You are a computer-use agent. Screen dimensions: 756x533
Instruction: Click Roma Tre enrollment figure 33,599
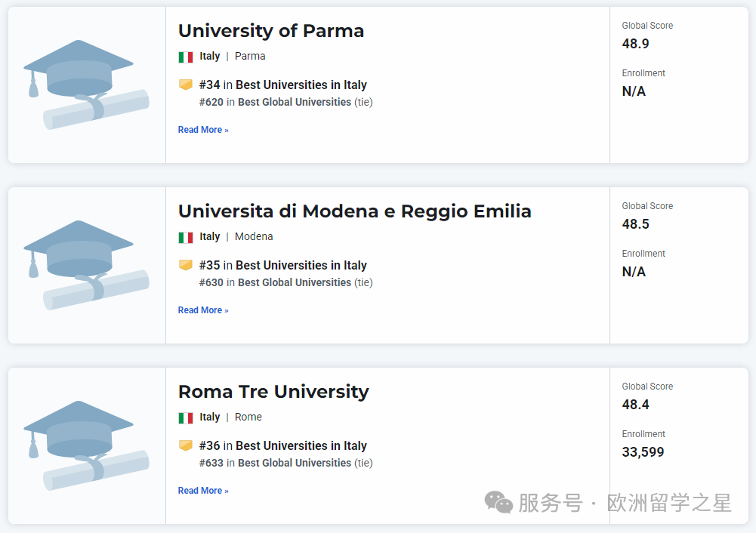[643, 452]
